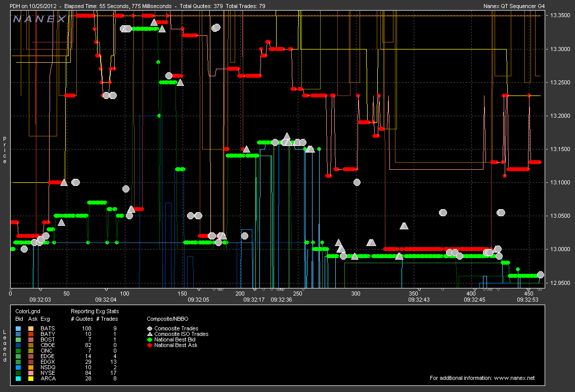Viewport: 575px width, 392px height.
Task: Click the x-axis tick label 300
Action: point(356,293)
